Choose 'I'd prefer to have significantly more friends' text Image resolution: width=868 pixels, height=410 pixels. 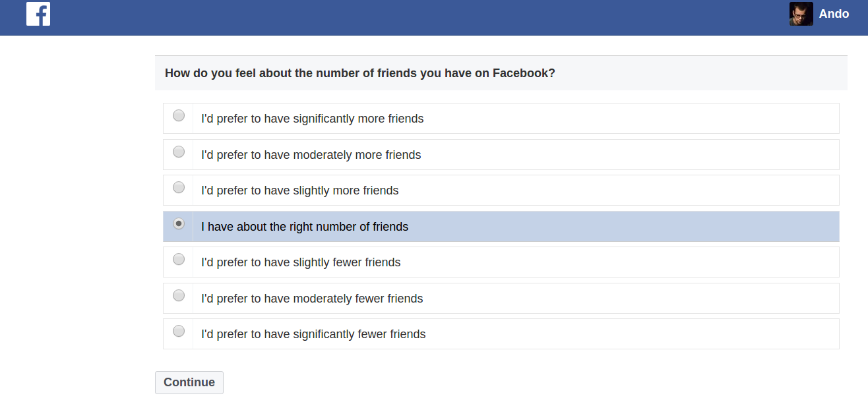tap(313, 119)
